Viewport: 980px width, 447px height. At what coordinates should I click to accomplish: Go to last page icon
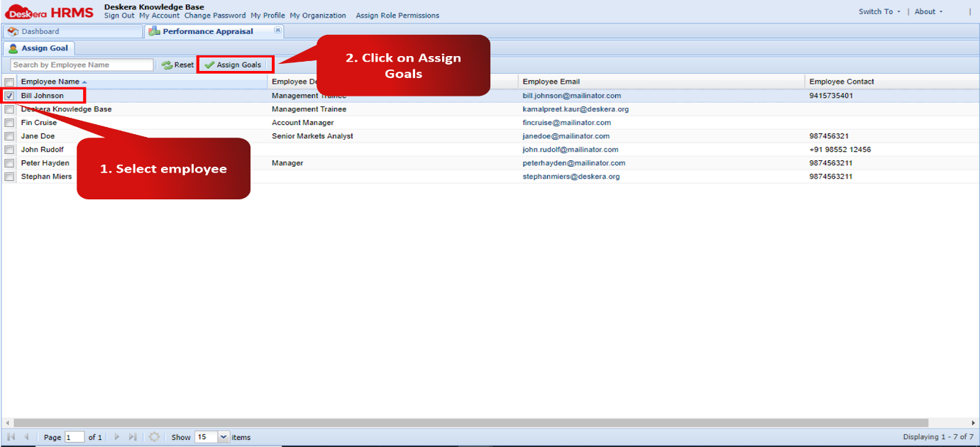(133, 437)
